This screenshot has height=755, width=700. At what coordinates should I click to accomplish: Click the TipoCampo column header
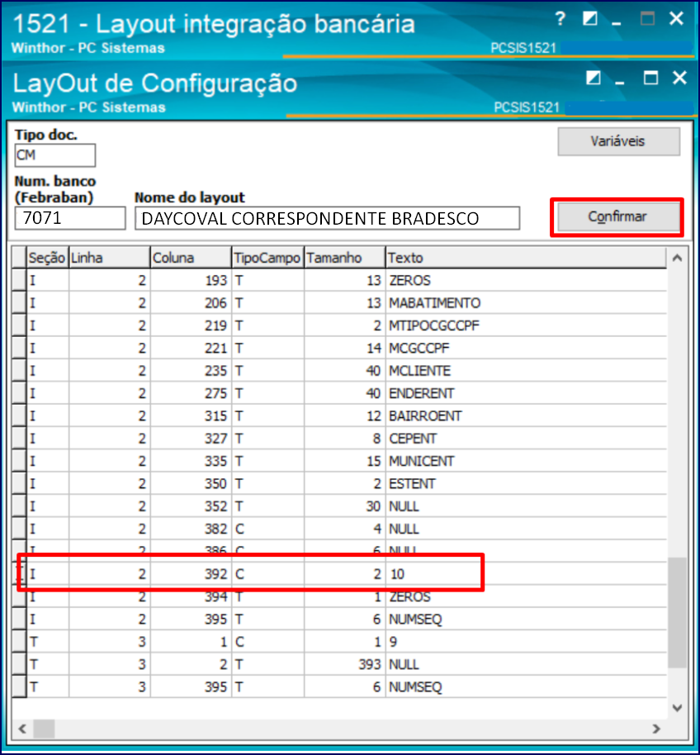pyautogui.click(x=267, y=258)
